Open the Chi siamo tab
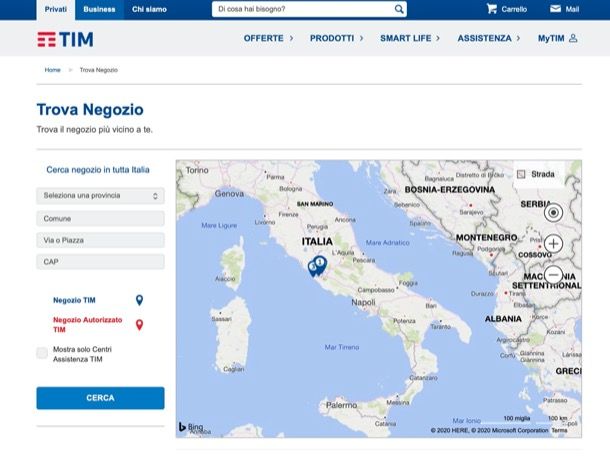Screen dimensions: 610x456 click(149, 9)
